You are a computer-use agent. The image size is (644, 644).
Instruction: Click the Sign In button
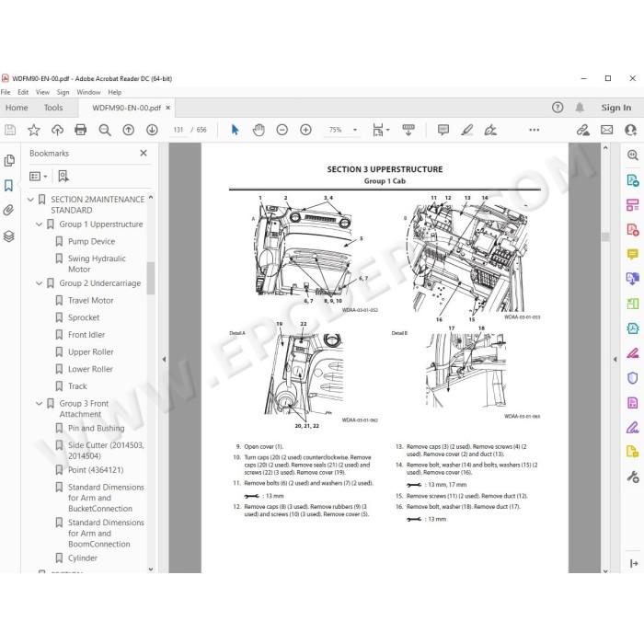point(616,108)
